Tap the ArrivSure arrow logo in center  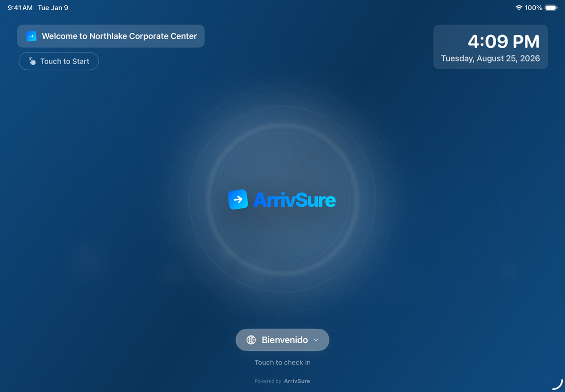[238, 200]
